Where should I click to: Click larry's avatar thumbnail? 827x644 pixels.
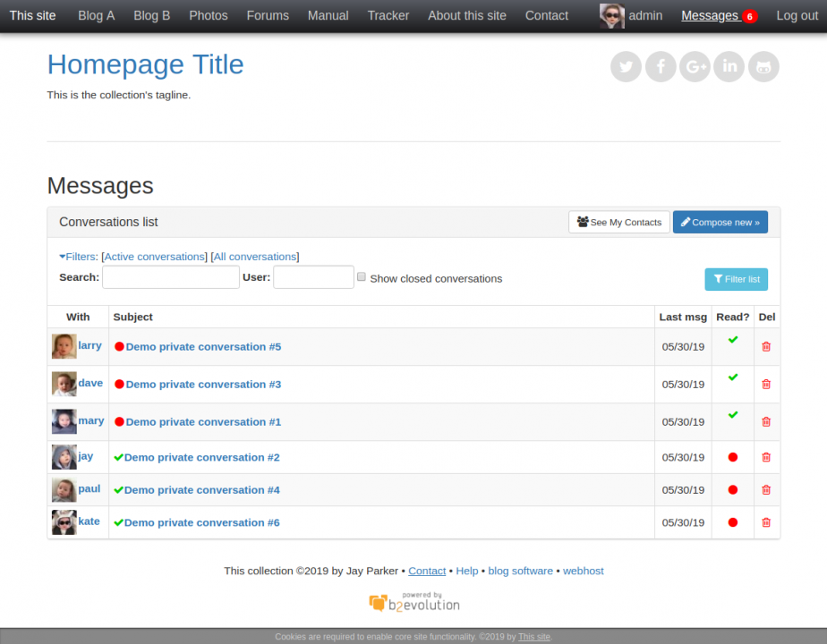pyautogui.click(x=64, y=346)
